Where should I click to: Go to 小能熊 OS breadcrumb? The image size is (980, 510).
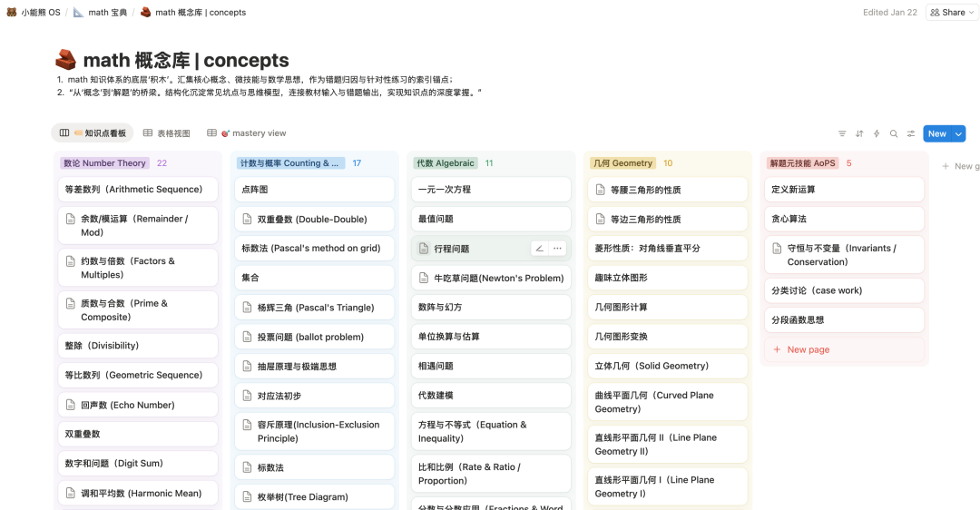[34, 12]
